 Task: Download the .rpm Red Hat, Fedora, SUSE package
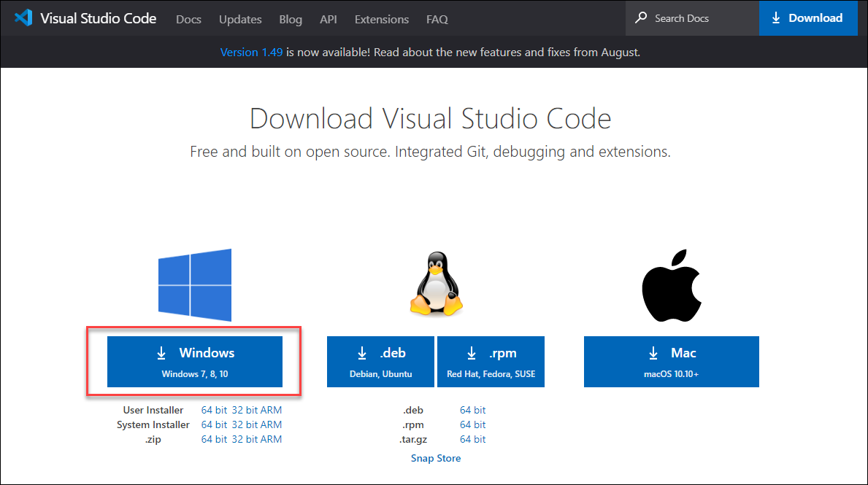pyautogui.click(x=491, y=362)
